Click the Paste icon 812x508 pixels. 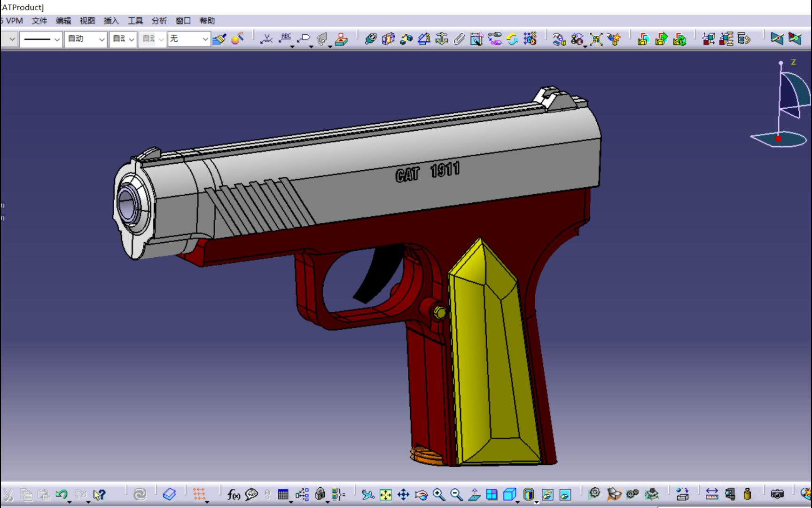coord(44,494)
